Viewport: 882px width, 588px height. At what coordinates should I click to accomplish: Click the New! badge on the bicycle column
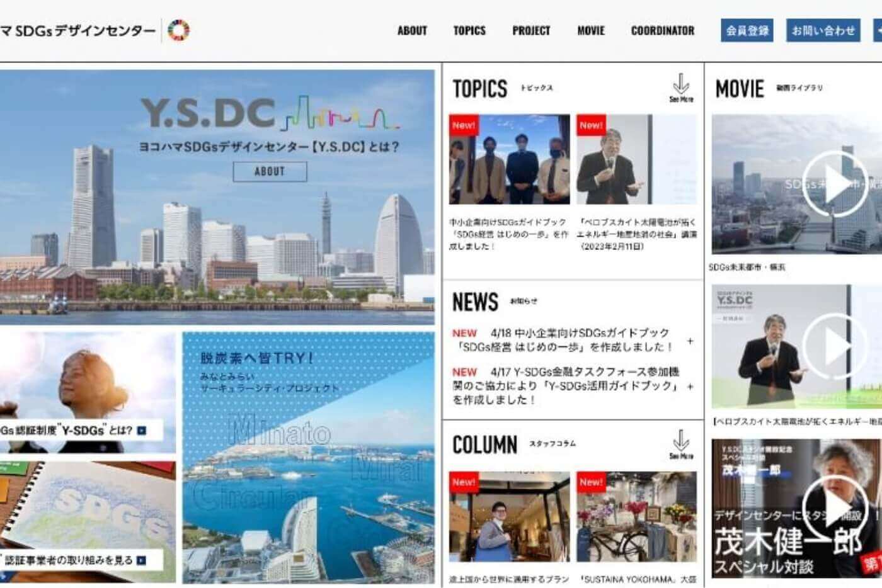[x=591, y=482]
